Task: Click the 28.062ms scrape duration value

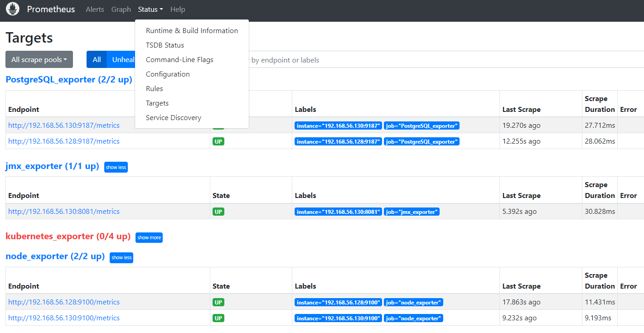Action: (x=600, y=141)
